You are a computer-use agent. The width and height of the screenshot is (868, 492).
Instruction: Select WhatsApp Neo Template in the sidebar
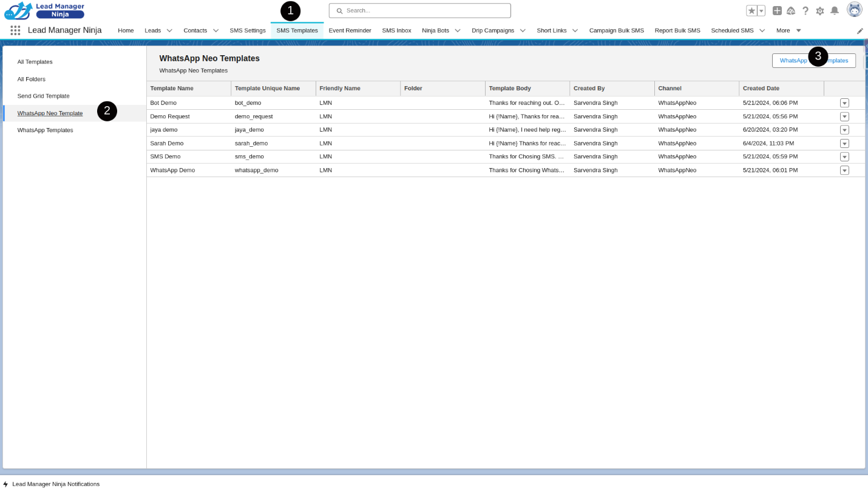tap(50, 113)
